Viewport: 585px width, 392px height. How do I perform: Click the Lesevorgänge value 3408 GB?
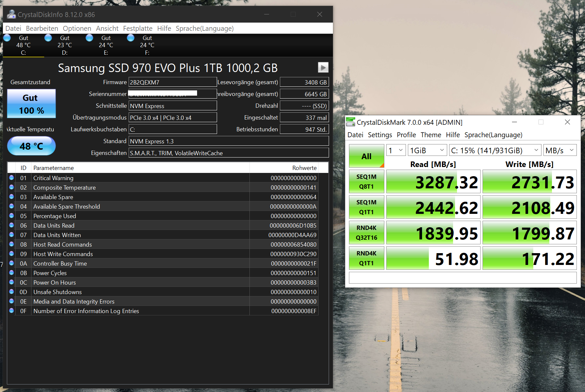pos(304,82)
